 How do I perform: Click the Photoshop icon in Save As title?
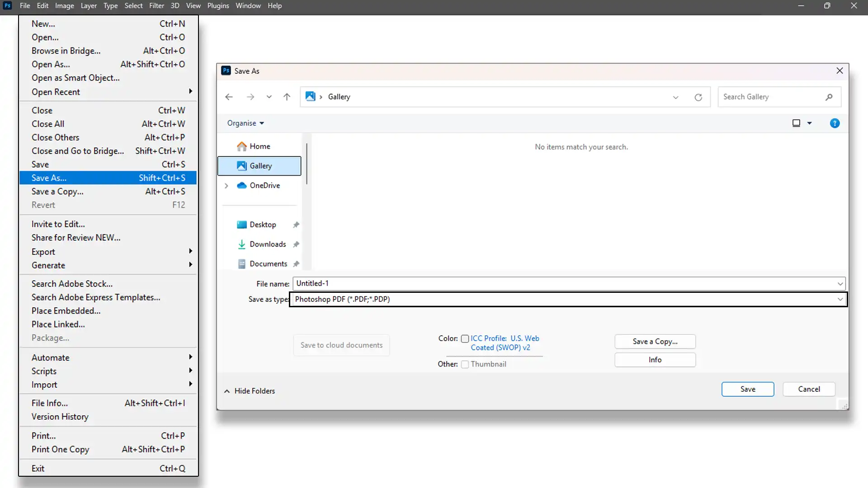coord(226,70)
